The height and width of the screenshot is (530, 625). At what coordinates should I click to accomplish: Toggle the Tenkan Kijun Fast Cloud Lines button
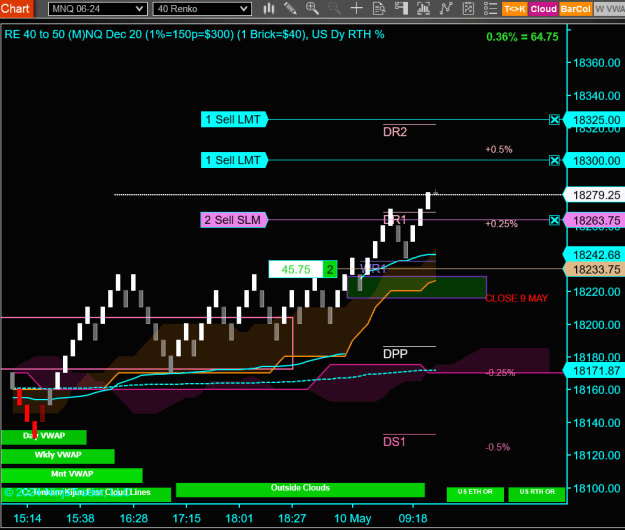click(x=86, y=494)
